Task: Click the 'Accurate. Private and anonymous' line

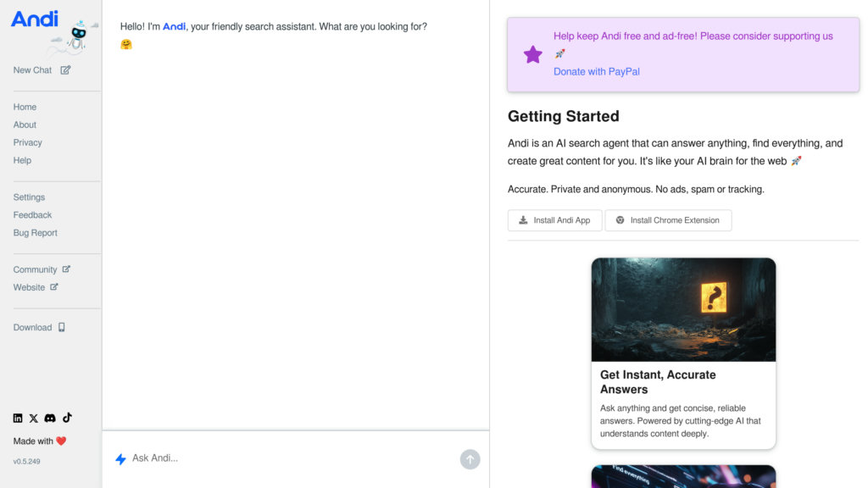Action: (x=636, y=189)
